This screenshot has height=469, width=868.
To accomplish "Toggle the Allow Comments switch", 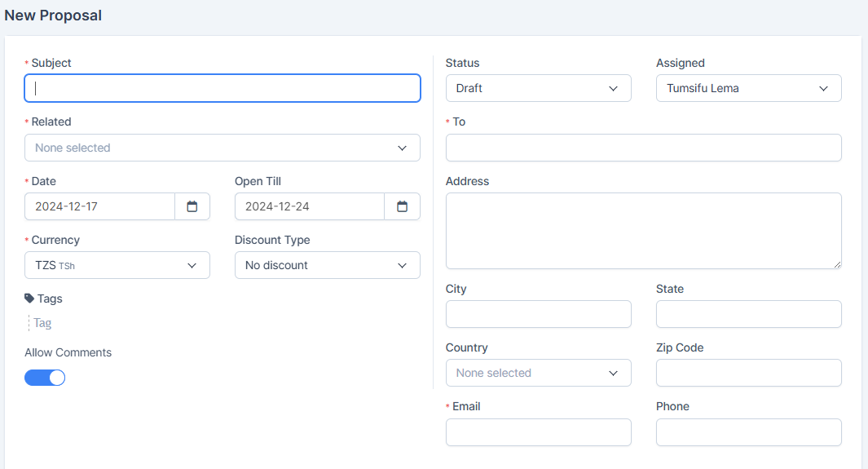I will [x=45, y=378].
